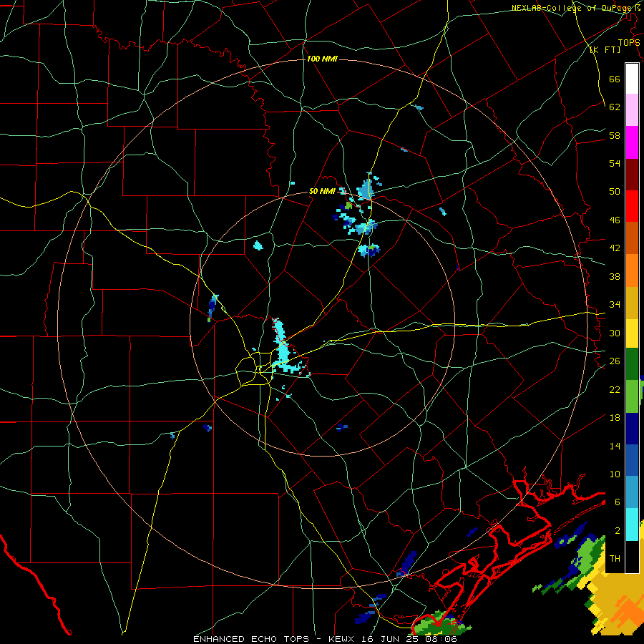
Task: Pick the bright orange legend swatch
Action: pyautogui.click(x=632, y=270)
